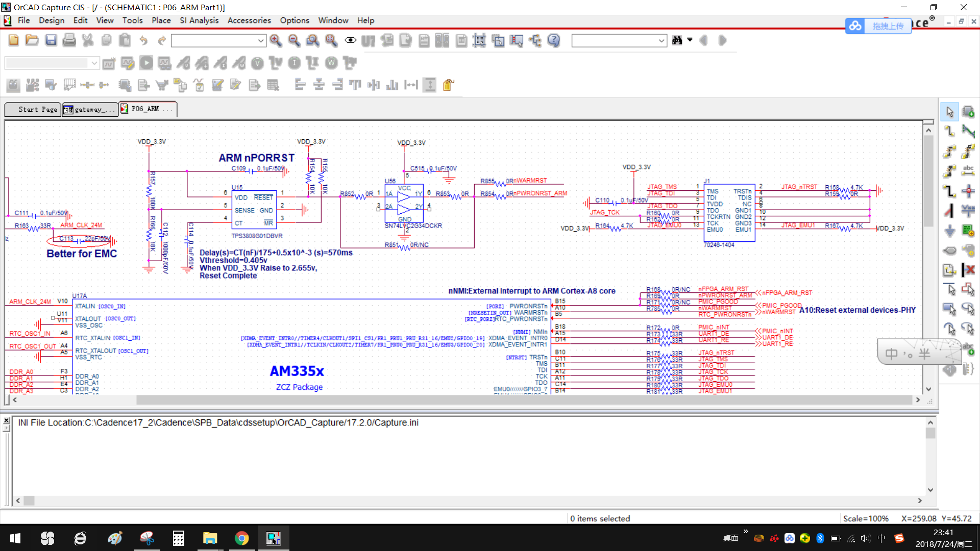The image size is (980, 551).
Task: Select the Place No Connect tool
Action: (x=968, y=269)
